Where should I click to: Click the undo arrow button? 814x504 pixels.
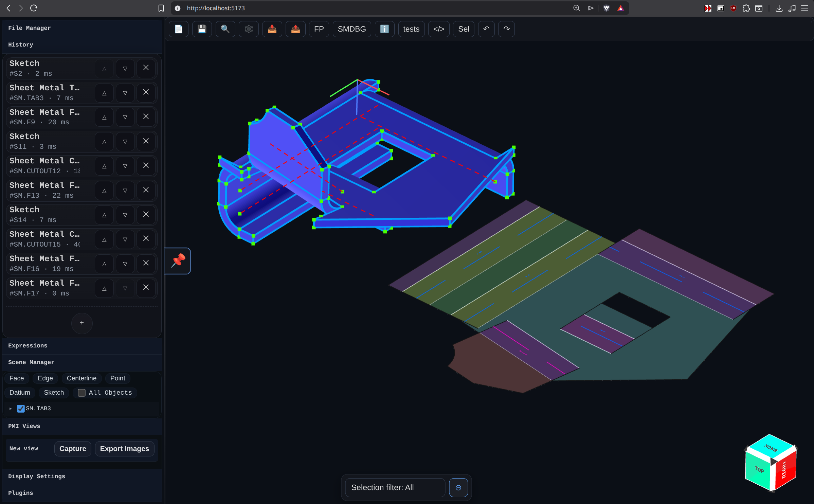[486, 29]
